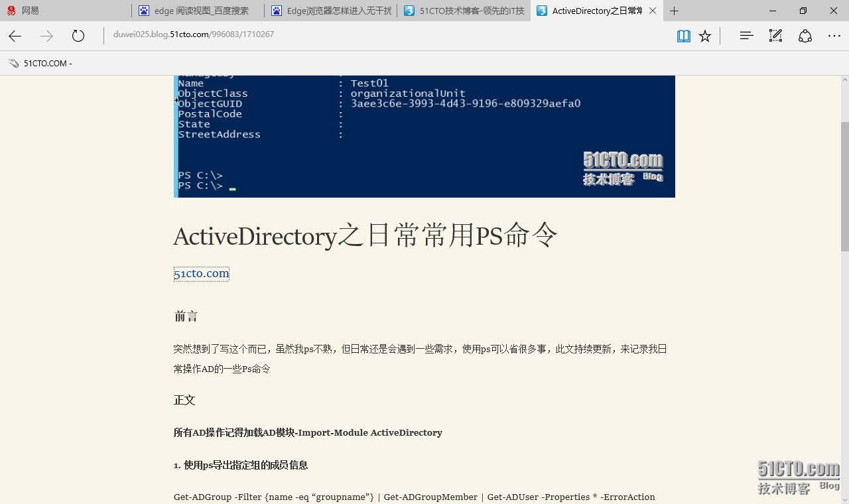Open the share or feedback icon
849x504 pixels.
805,36
